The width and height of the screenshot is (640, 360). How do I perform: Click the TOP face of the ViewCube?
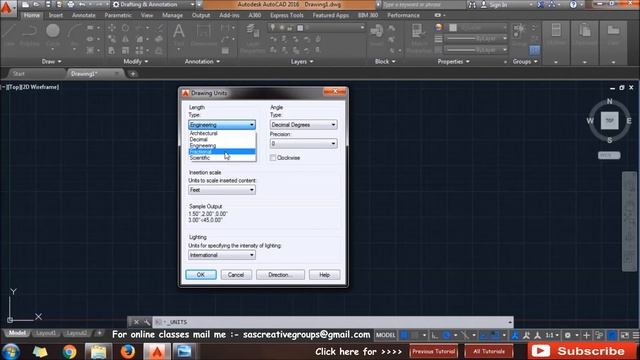tap(609, 121)
